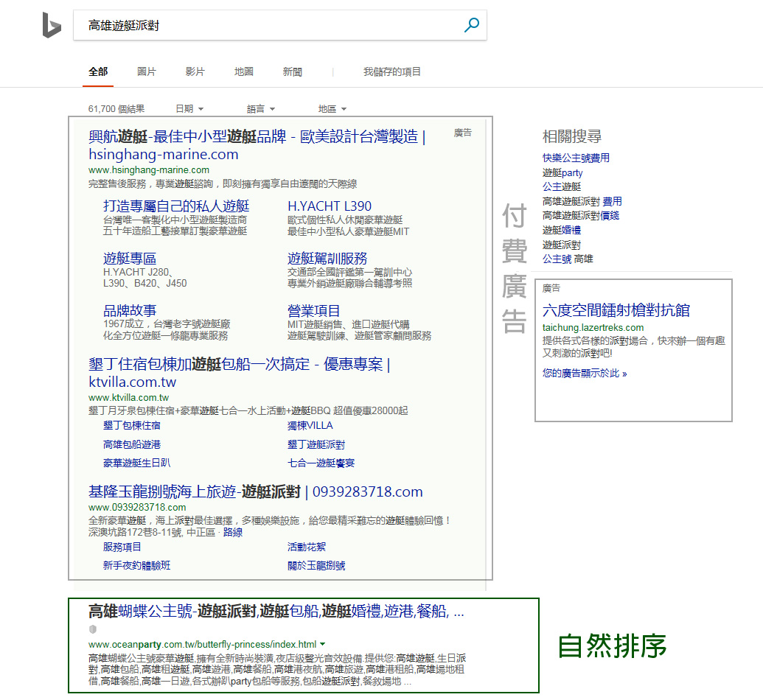Switch to the 影片 tab
Image resolution: width=763 pixels, height=700 pixels.
pyautogui.click(x=195, y=72)
